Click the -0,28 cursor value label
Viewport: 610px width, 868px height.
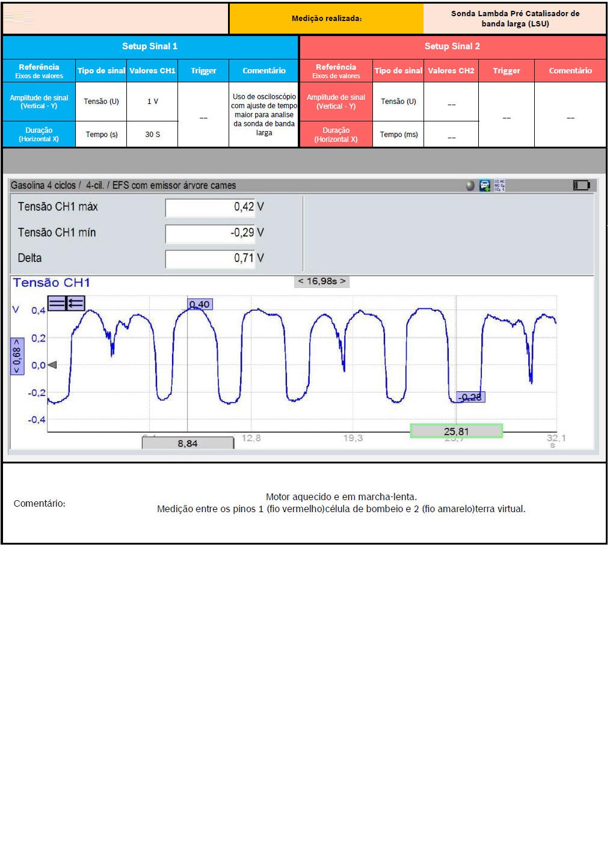point(470,397)
